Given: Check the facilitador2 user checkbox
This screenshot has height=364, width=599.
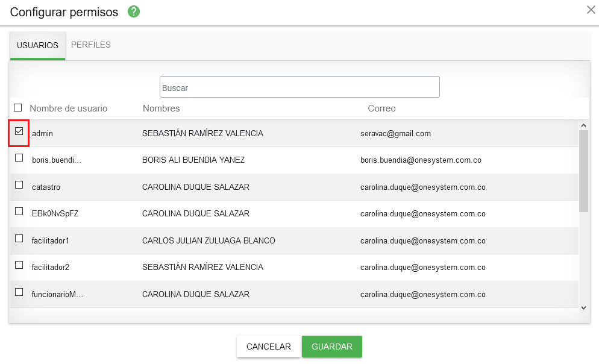Looking at the screenshot, I should [x=19, y=265].
